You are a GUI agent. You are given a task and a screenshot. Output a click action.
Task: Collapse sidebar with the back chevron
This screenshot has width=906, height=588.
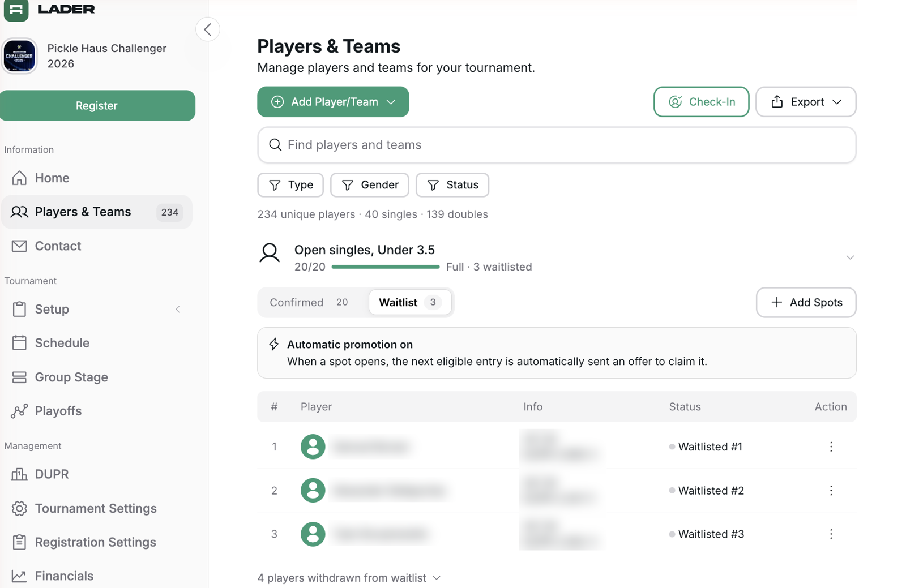(208, 29)
